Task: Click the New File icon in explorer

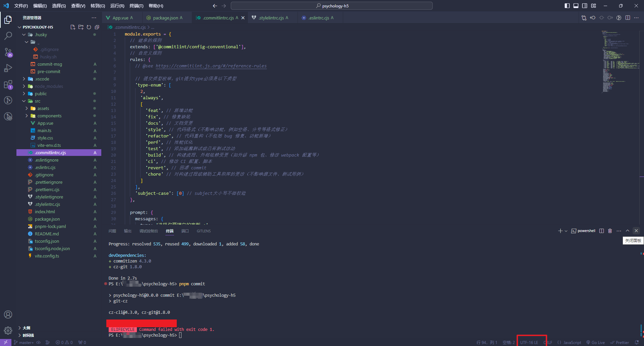Action: coord(73,27)
